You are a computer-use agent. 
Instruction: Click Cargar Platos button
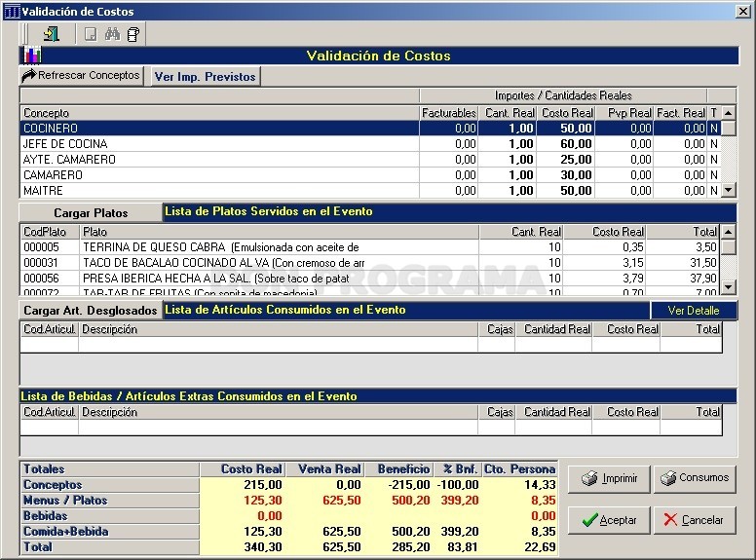point(91,213)
